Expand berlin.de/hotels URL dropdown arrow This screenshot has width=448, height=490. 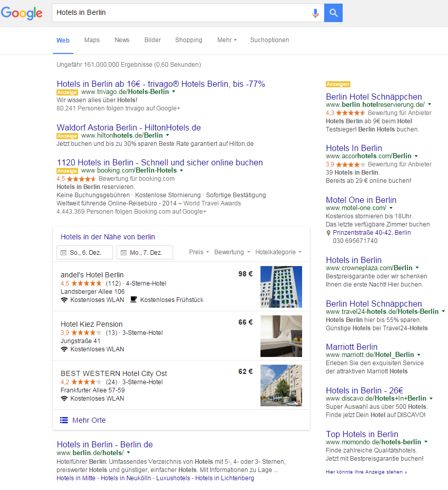128,453
